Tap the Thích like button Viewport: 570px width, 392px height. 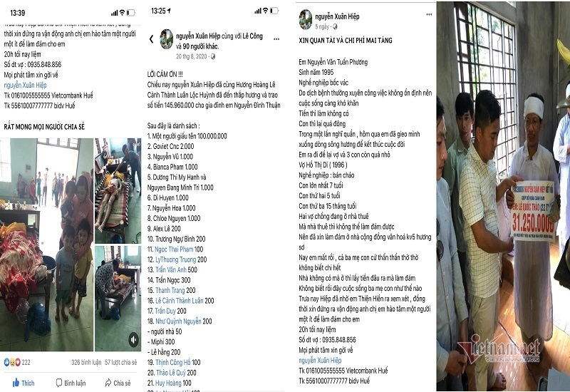pos(24,383)
